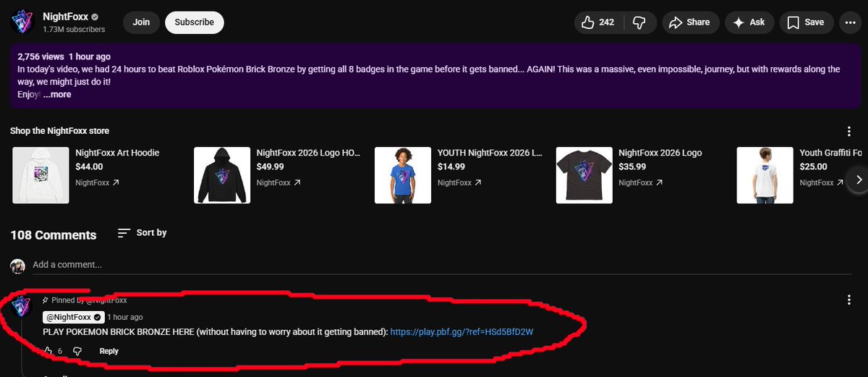Open the NightFoxx store link under Art Hoodie
The width and height of the screenshot is (868, 377).
click(97, 183)
